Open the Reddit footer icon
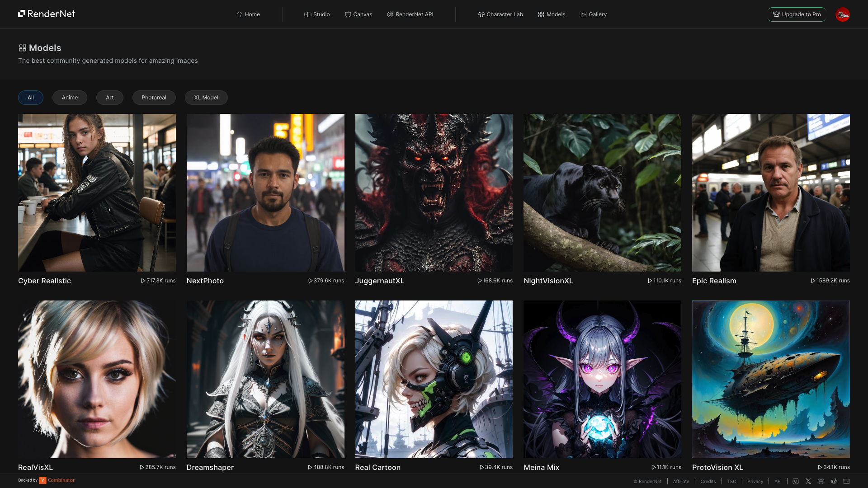Screen dimensions: 868x488 pos(834,481)
